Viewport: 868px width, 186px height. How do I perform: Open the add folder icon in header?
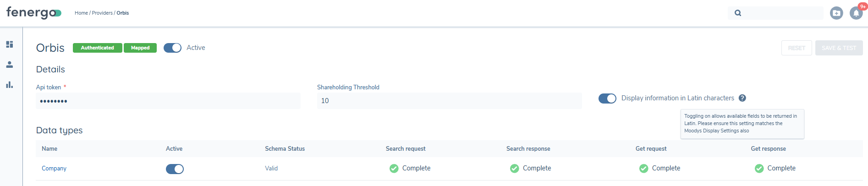point(836,13)
